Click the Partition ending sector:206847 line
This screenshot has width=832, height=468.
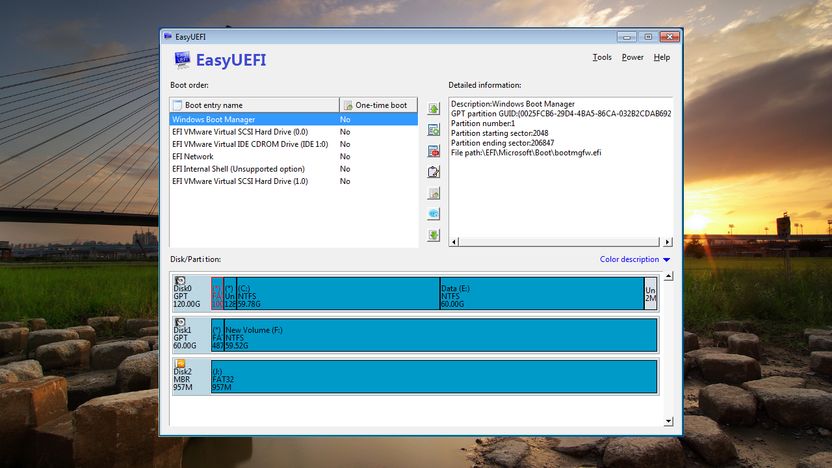tap(502, 143)
